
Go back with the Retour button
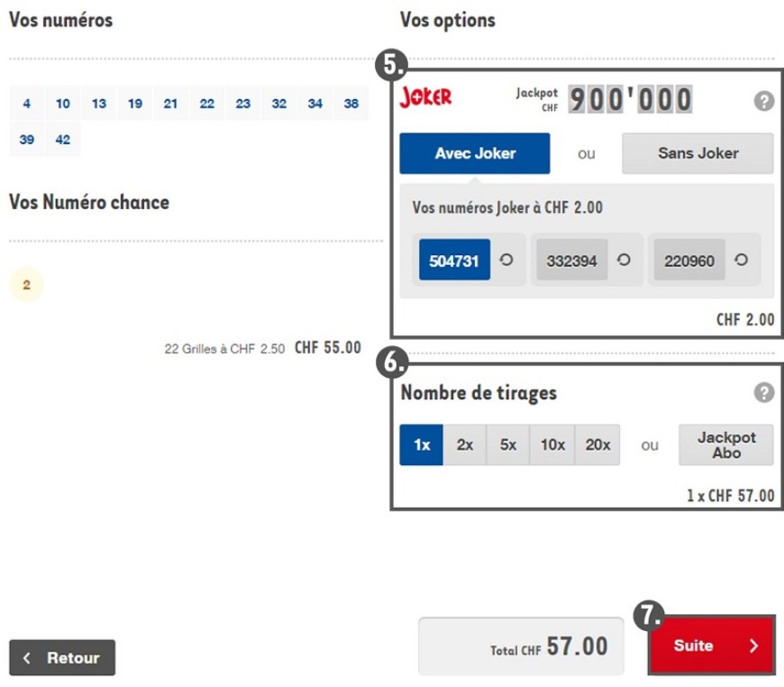pyautogui.click(x=62, y=657)
